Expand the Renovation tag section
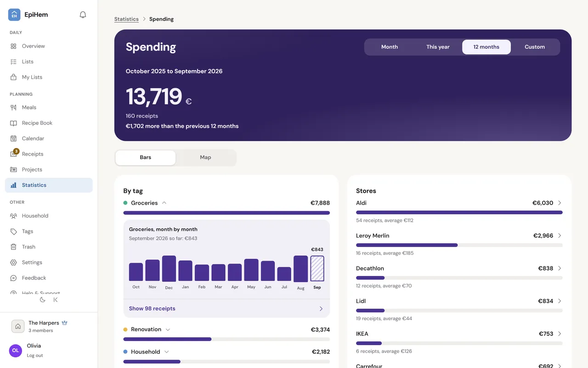588x368 pixels. pyautogui.click(x=168, y=329)
